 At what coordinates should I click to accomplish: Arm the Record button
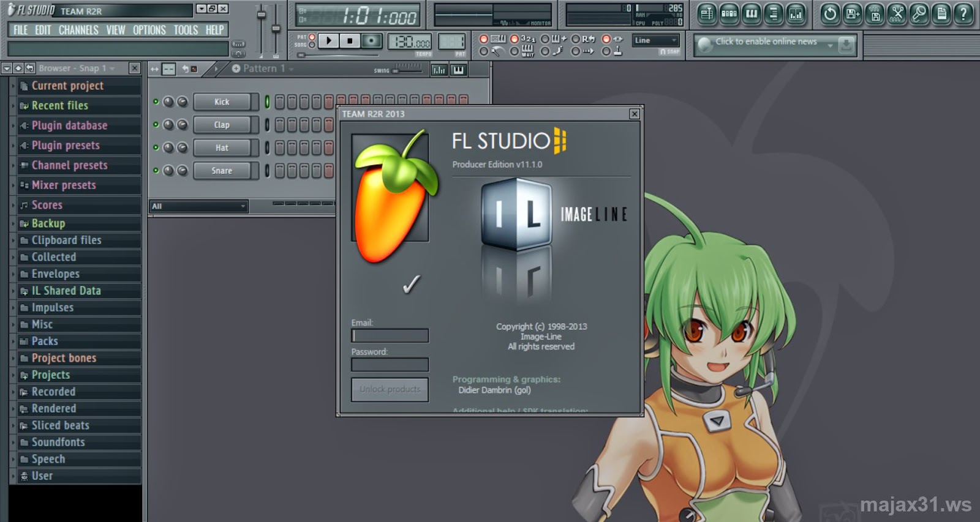371,40
